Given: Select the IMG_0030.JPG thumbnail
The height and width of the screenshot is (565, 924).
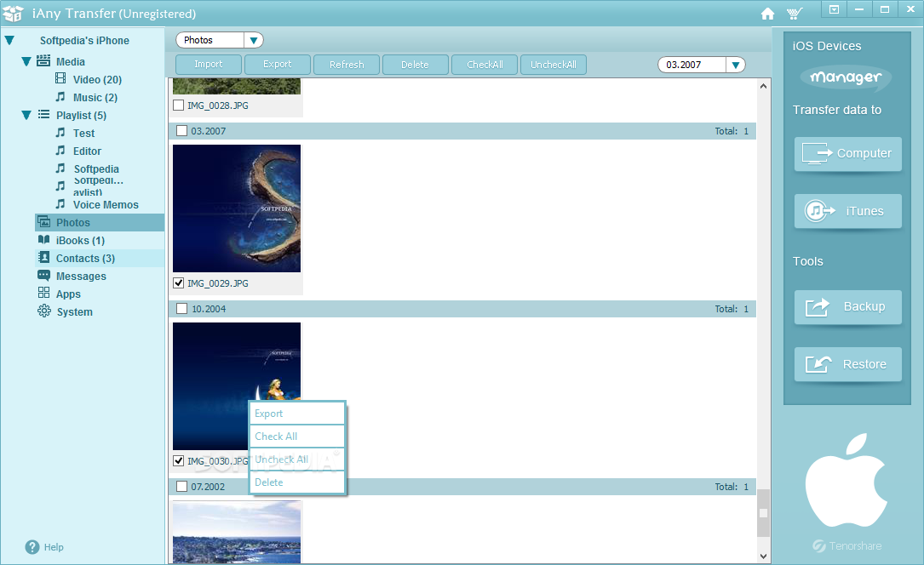Looking at the screenshot, I should pyautogui.click(x=237, y=386).
